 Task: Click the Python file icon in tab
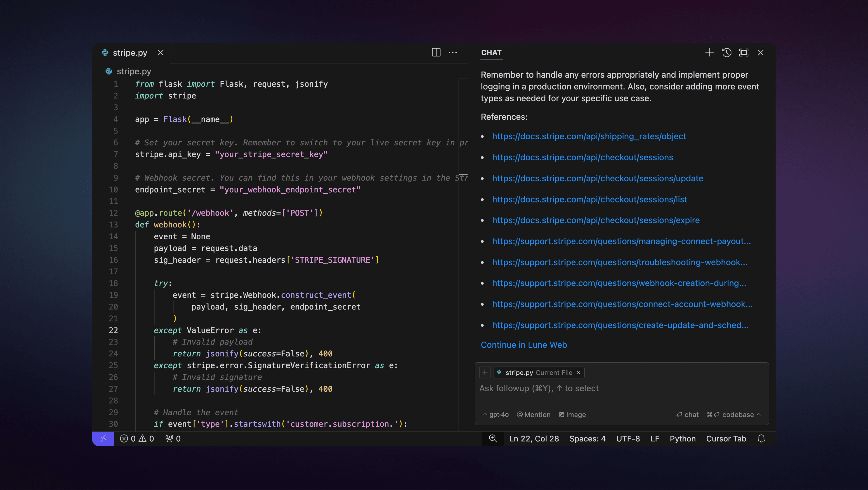click(105, 53)
